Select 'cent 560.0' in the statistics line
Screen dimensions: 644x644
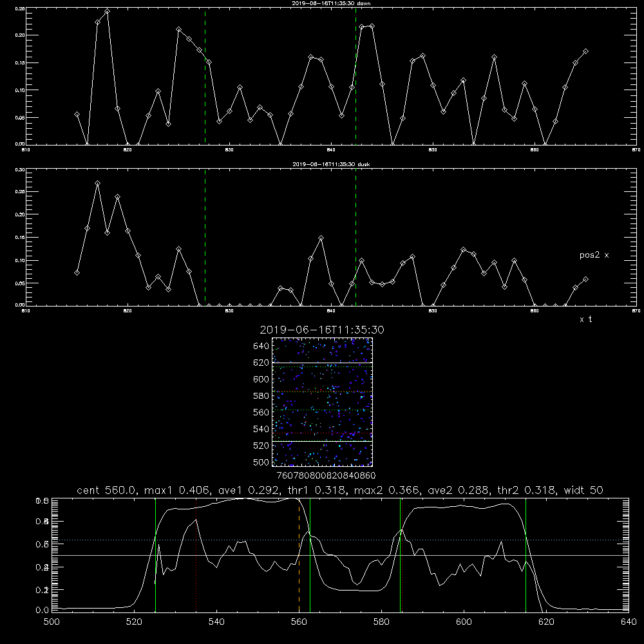[105, 490]
